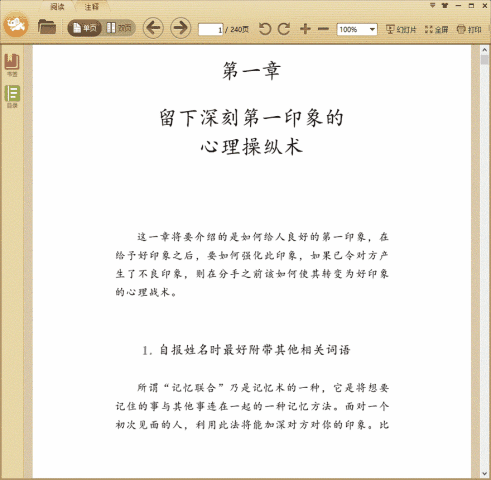
Task: Open the bookmarks sidebar panel
Action: pos(12,65)
